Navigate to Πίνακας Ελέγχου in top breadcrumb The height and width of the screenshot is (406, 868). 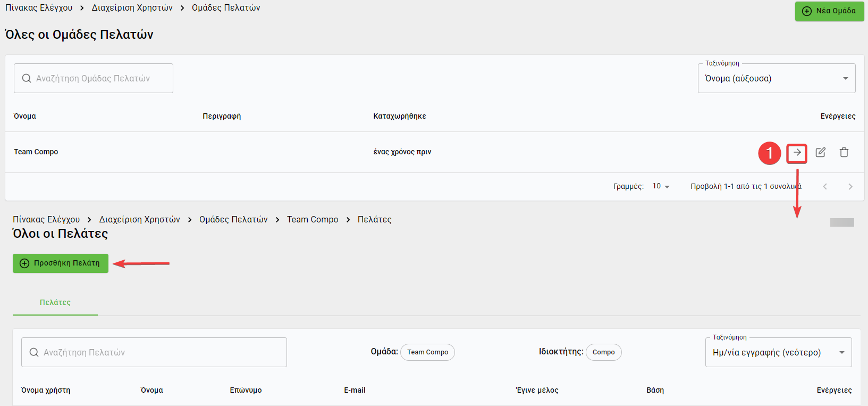[x=39, y=8]
